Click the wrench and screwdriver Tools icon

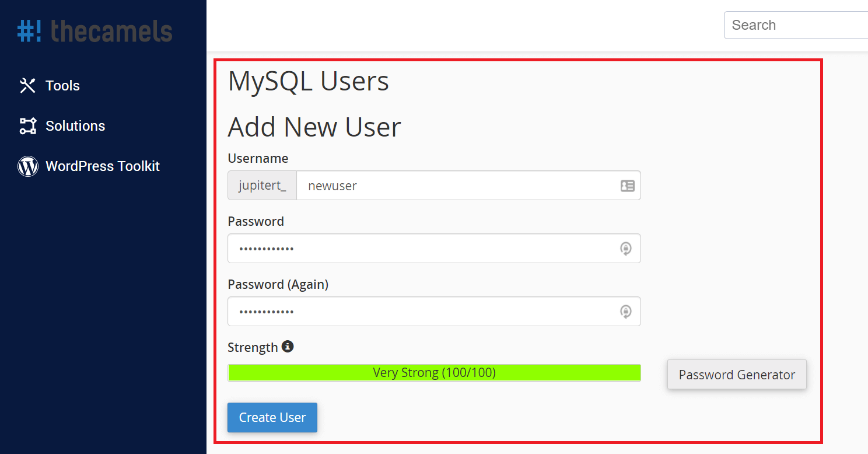point(28,86)
